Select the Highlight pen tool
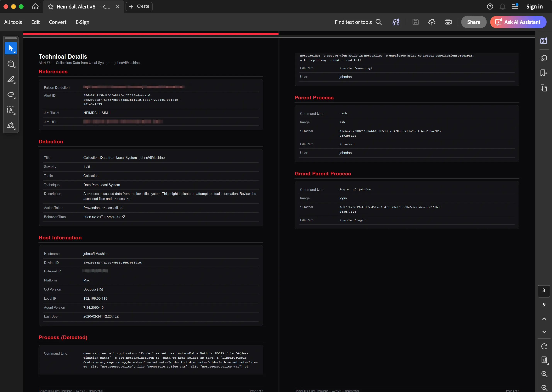This screenshot has width=552, height=392. tap(11, 79)
